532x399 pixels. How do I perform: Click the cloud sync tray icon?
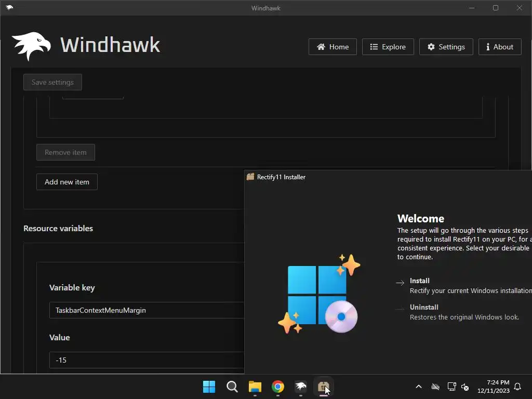pyautogui.click(x=435, y=387)
